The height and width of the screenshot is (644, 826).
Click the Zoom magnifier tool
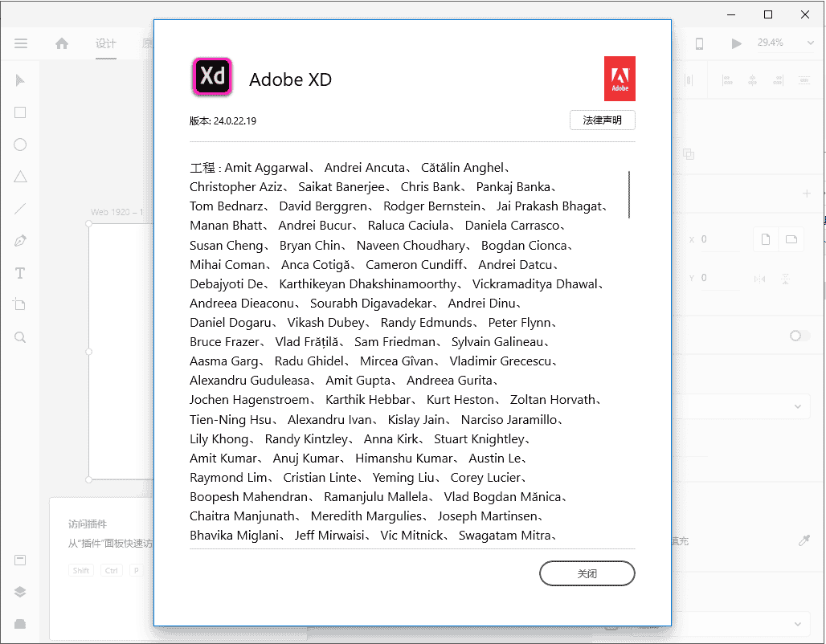coord(20,337)
